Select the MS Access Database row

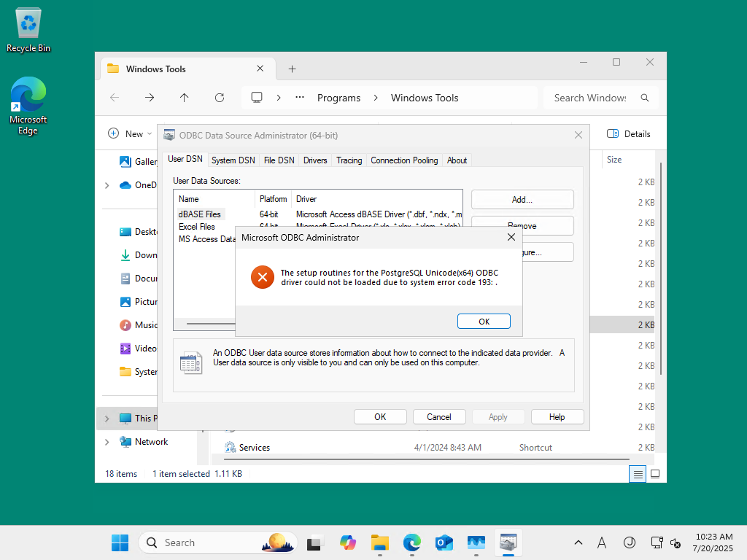tap(206, 239)
